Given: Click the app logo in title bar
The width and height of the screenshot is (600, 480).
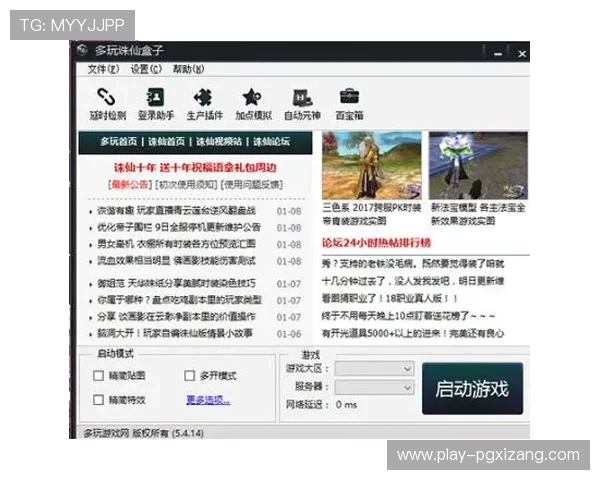Looking at the screenshot, I should [x=82, y=50].
